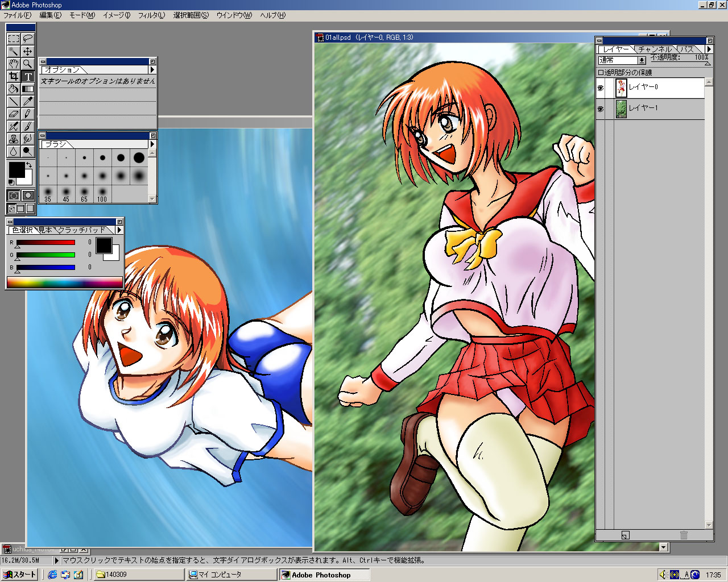
Task: Switch to Standard selection mode
Action: click(14, 196)
